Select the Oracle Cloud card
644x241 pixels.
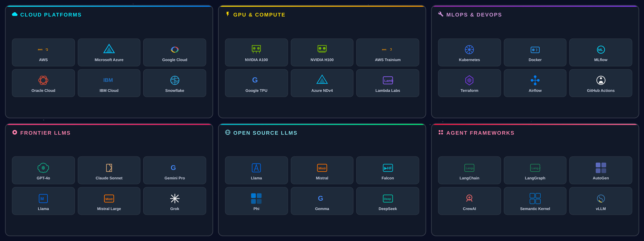coord(43,83)
